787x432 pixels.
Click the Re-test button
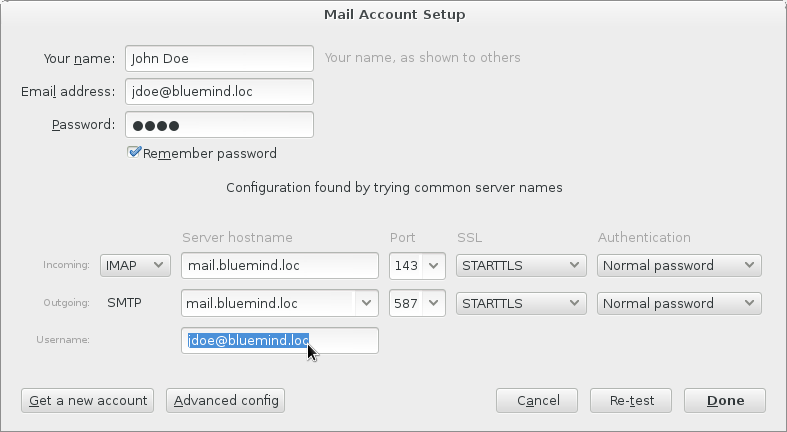[631, 400]
